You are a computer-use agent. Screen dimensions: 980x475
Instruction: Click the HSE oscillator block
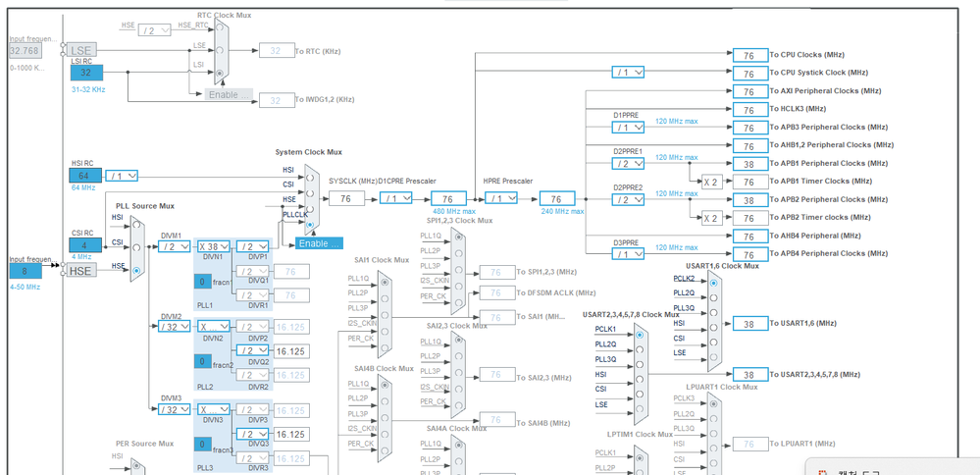pyautogui.click(x=79, y=271)
